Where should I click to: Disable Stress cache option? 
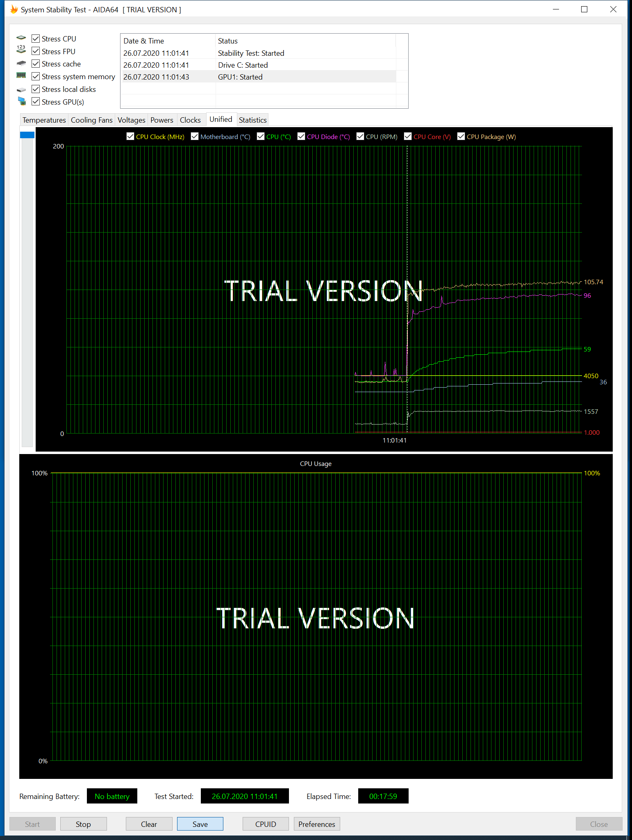click(x=36, y=64)
